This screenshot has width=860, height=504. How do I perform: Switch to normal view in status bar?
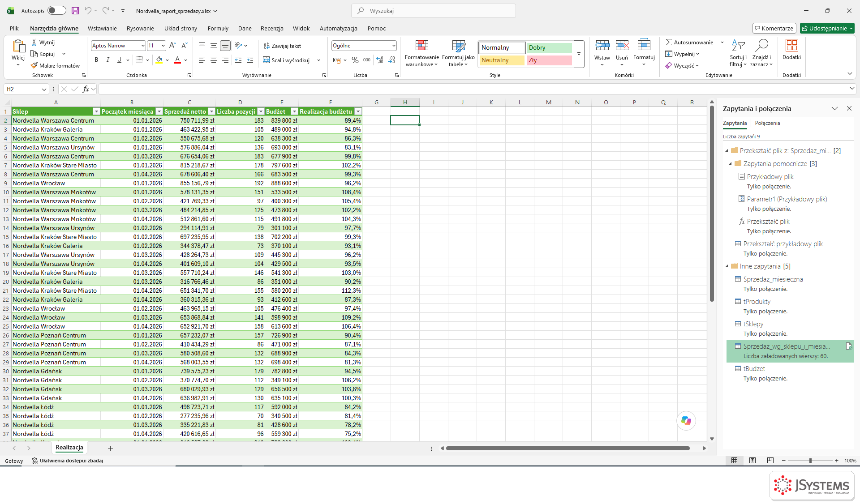coord(734,461)
